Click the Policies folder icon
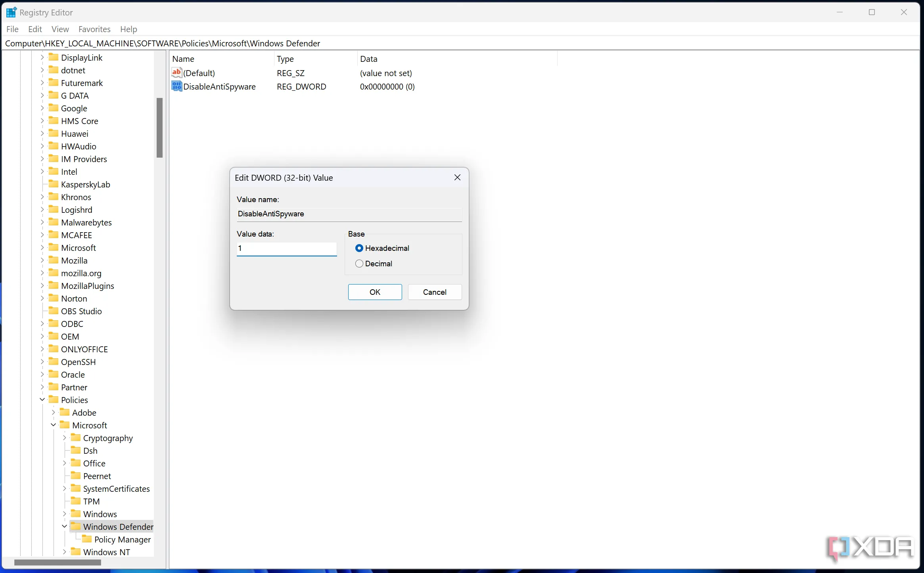 click(54, 399)
